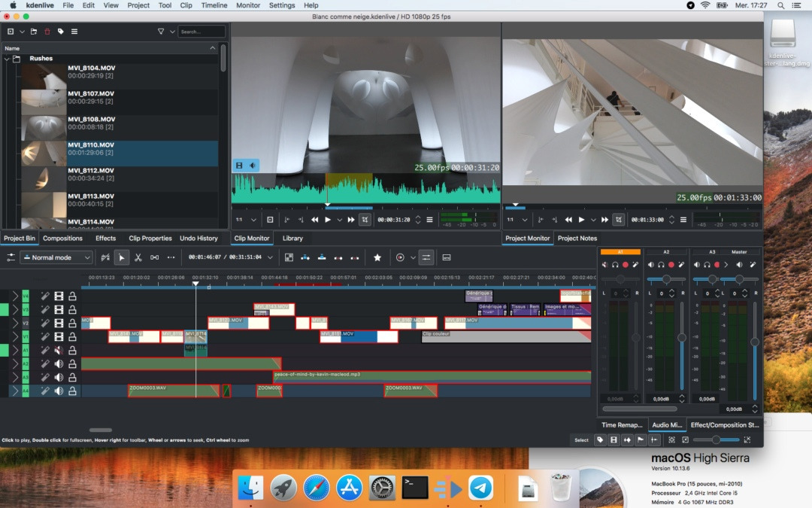Expand the V1 track chevron
This screenshot has width=812, height=508.
tap(14, 336)
